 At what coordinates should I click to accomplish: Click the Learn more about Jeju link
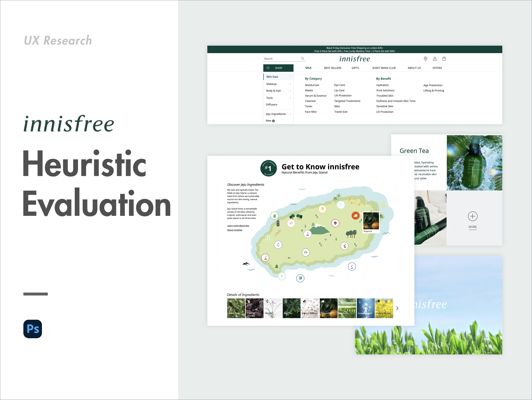(x=238, y=226)
